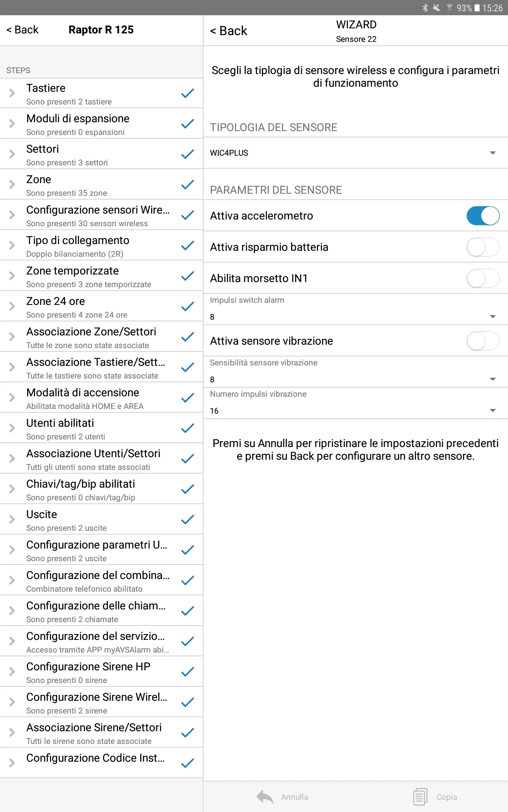The width and height of the screenshot is (508, 812).
Task: Click the checkmark next to Zone 24 ore
Action: (188, 307)
